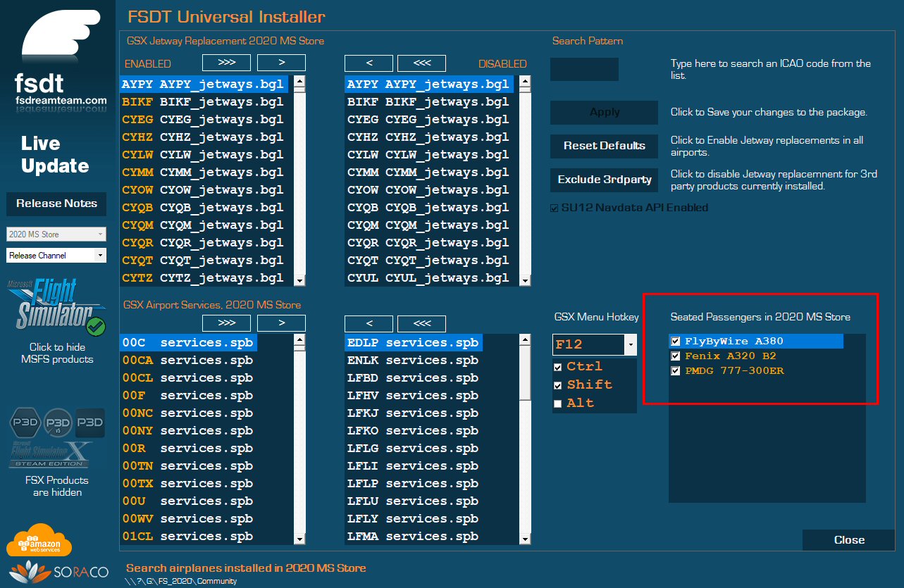Move all jetways to disabled with >>> button
The image size is (904, 588).
click(226, 63)
